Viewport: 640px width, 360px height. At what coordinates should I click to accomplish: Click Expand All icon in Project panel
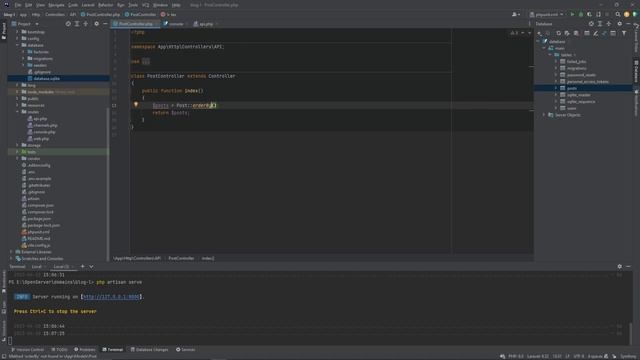click(77, 24)
